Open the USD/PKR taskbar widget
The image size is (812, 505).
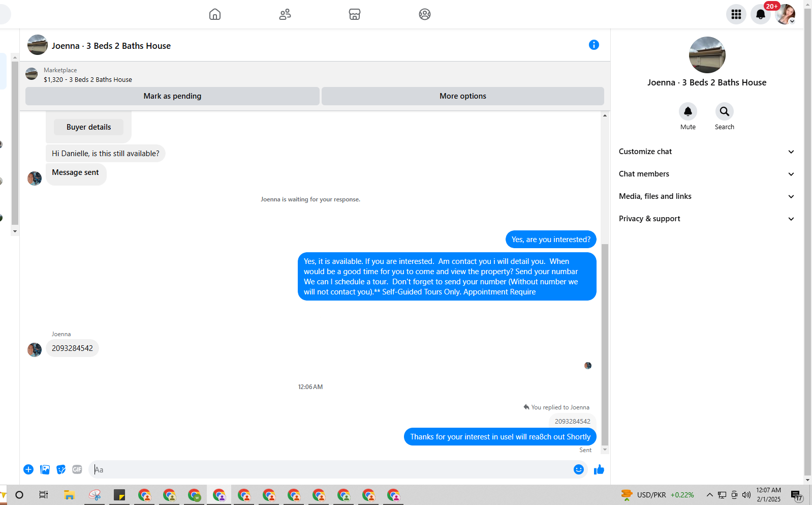pos(657,495)
